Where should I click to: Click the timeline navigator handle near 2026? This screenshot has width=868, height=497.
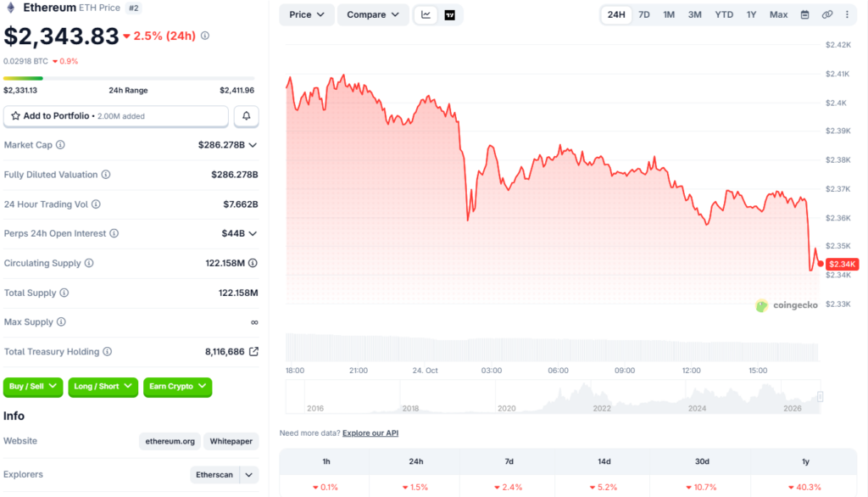tap(820, 396)
